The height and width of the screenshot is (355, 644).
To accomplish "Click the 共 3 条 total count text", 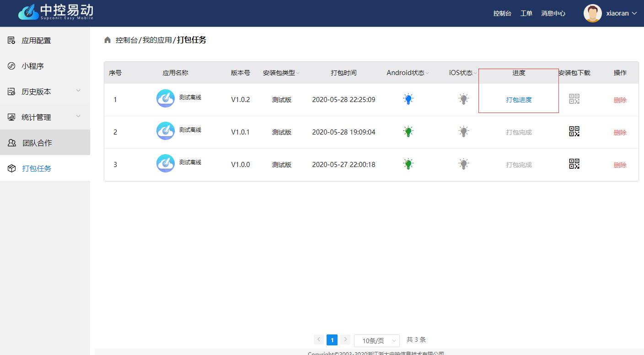I will tap(416, 339).
